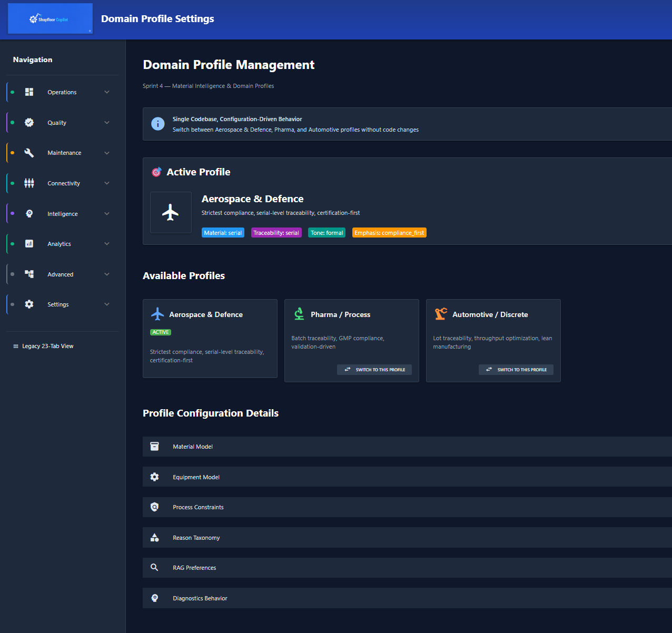Click the Intelligence brain icon in sidebar

point(29,214)
